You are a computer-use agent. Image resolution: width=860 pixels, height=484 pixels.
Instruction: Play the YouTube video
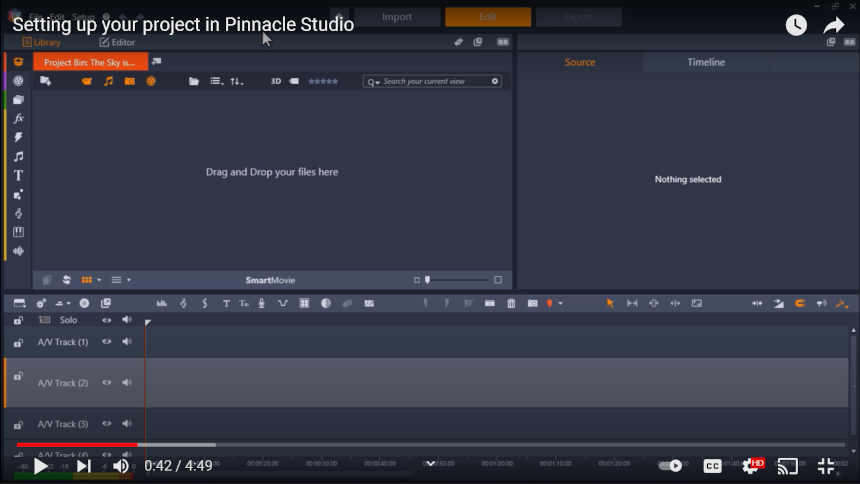pos(40,466)
